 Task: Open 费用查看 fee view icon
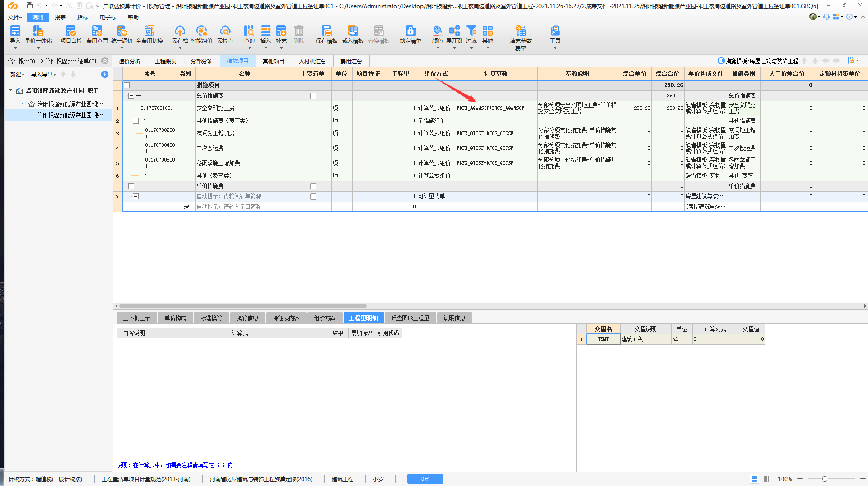[97, 35]
